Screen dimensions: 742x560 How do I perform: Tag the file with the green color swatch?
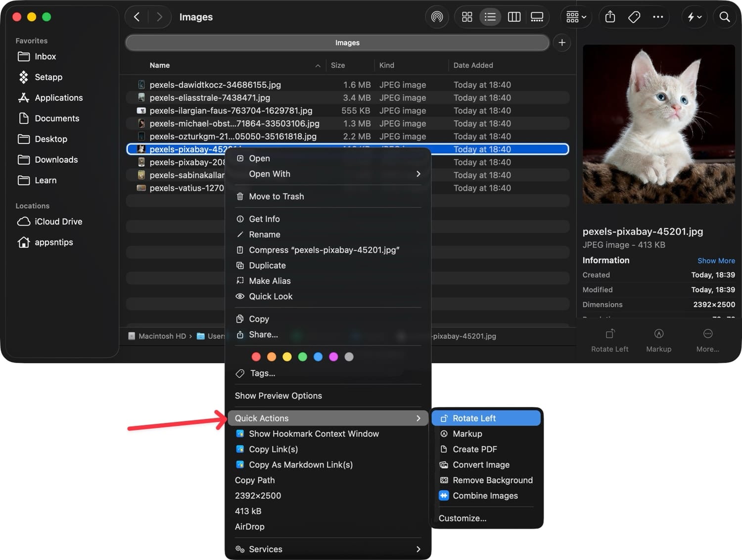click(x=303, y=356)
